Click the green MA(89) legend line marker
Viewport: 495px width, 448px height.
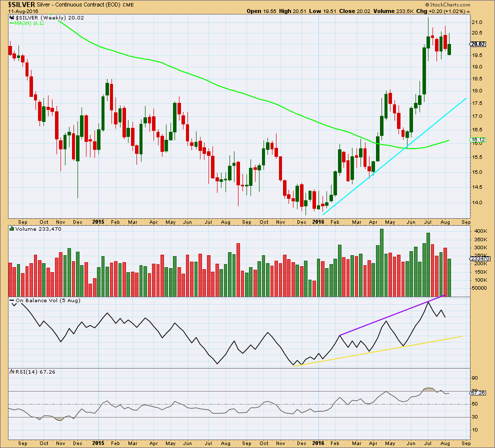(x=11, y=23)
